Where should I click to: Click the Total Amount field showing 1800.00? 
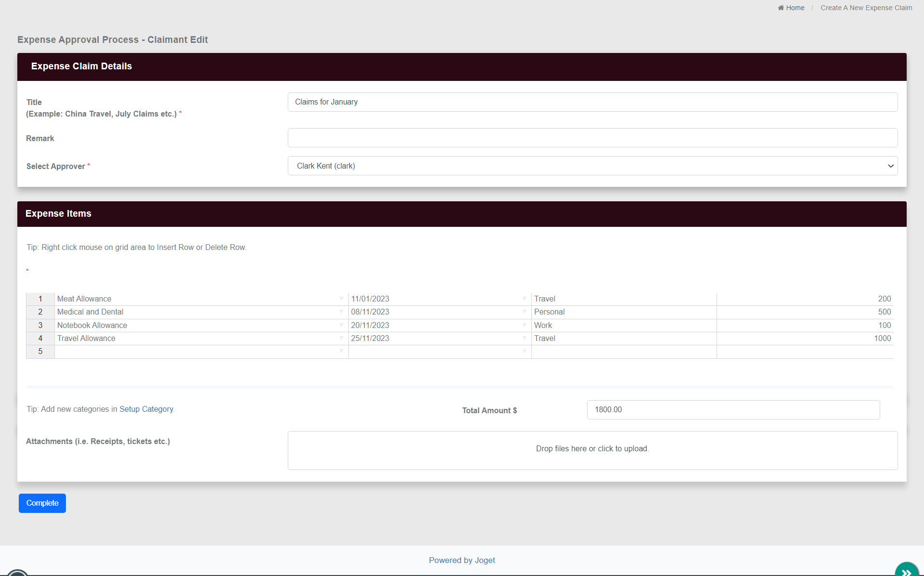tap(733, 409)
